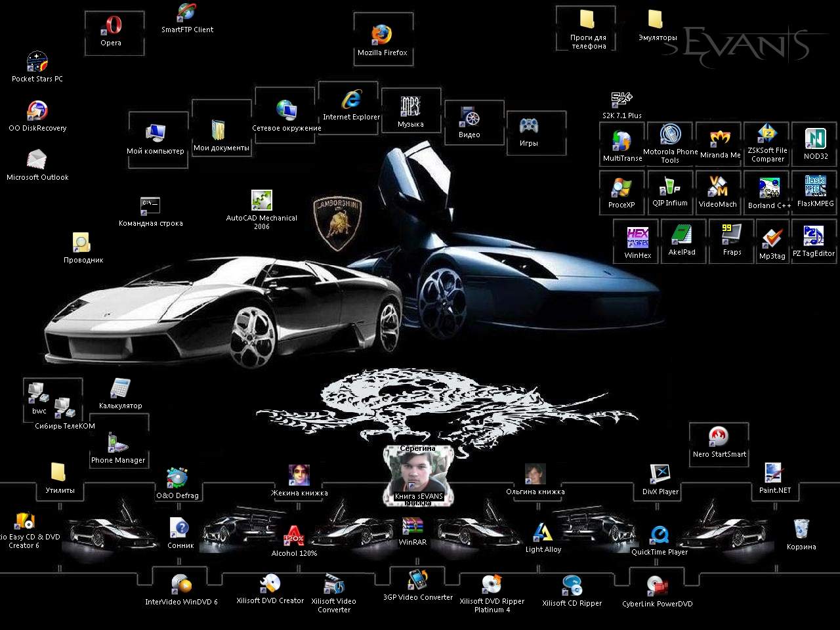
Task: Open Fraps shortcut
Action: [x=732, y=235]
